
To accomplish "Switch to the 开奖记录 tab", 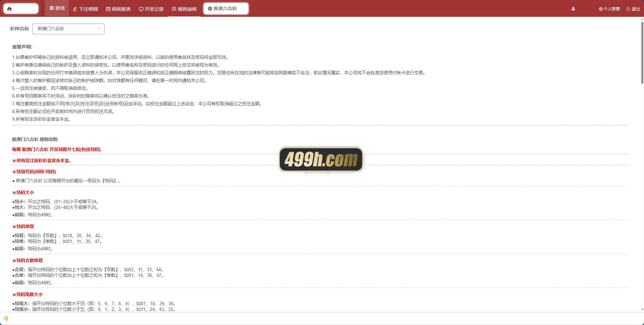I will 151,9.
